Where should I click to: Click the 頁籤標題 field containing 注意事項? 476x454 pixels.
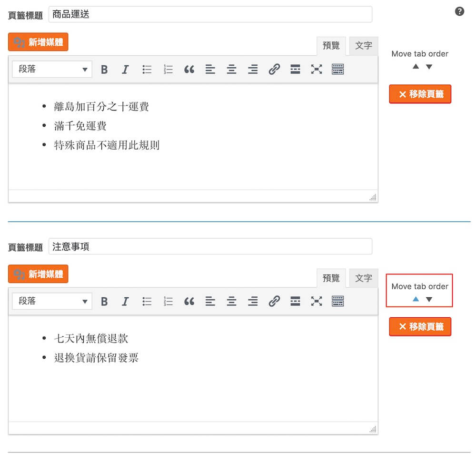pyautogui.click(x=210, y=246)
